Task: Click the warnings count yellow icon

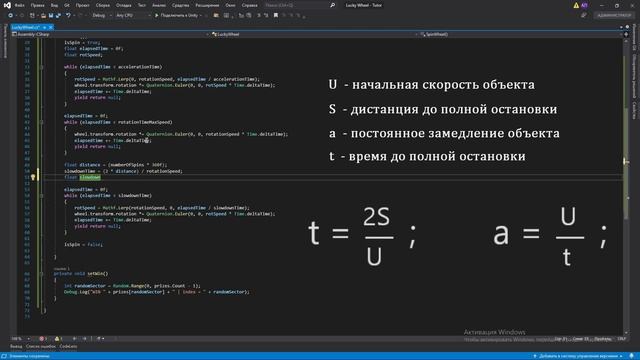Action: [58, 339]
